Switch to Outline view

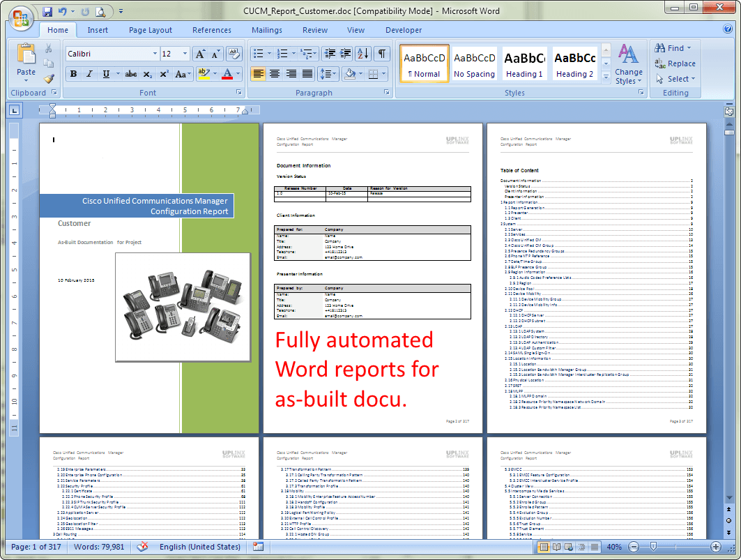(582, 547)
